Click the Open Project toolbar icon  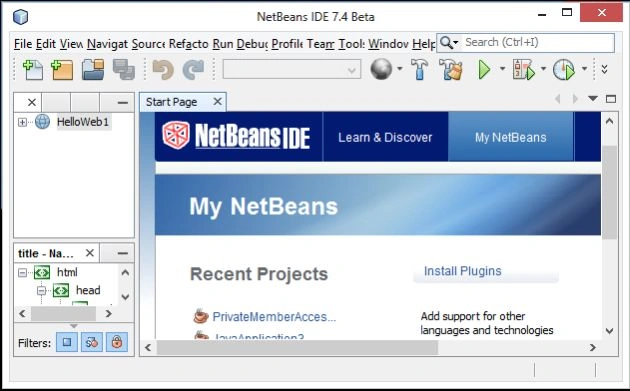(93, 70)
